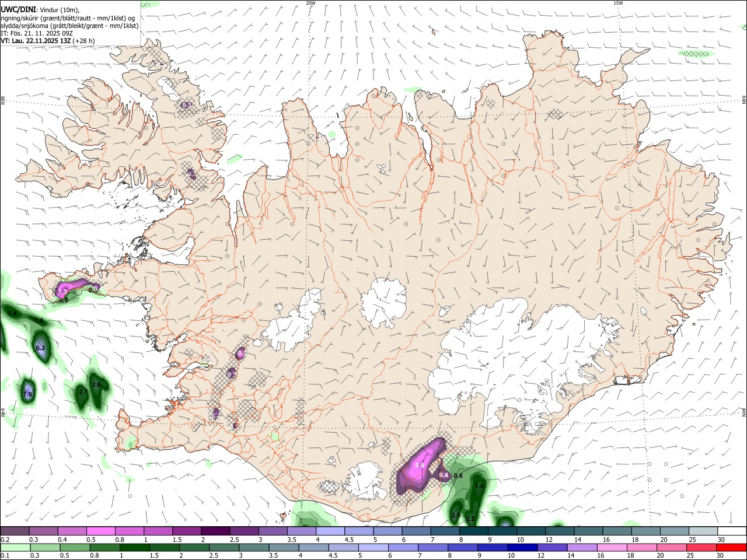Select upper legend swatch between 25 and 30

coord(703,531)
